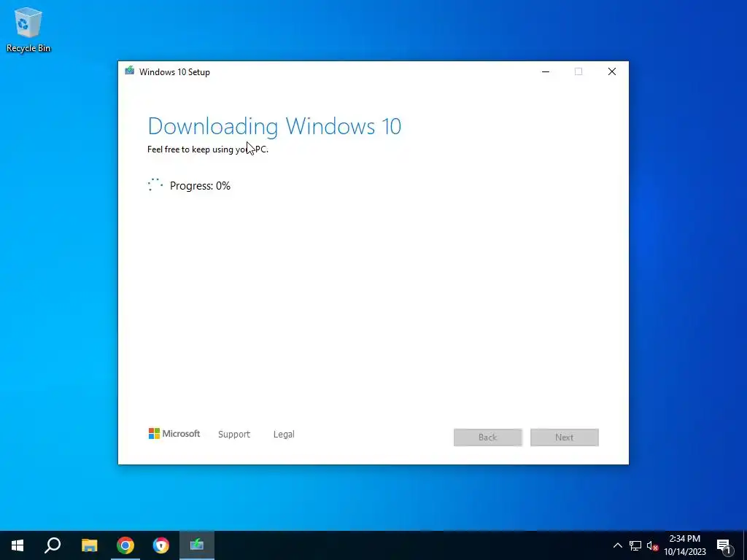Image resolution: width=747 pixels, height=560 pixels.
Task: Select Windows 10 Setup taskbar button
Action: pyautogui.click(x=197, y=545)
